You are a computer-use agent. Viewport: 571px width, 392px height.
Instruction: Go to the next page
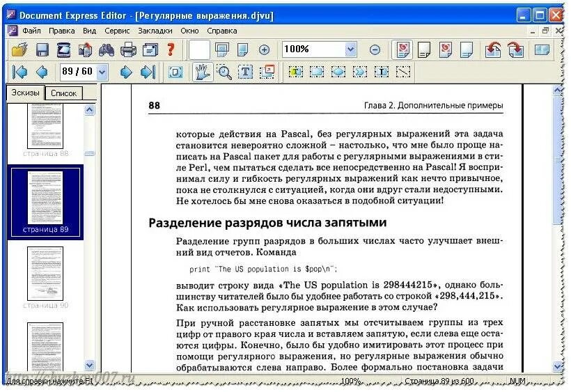126,72
